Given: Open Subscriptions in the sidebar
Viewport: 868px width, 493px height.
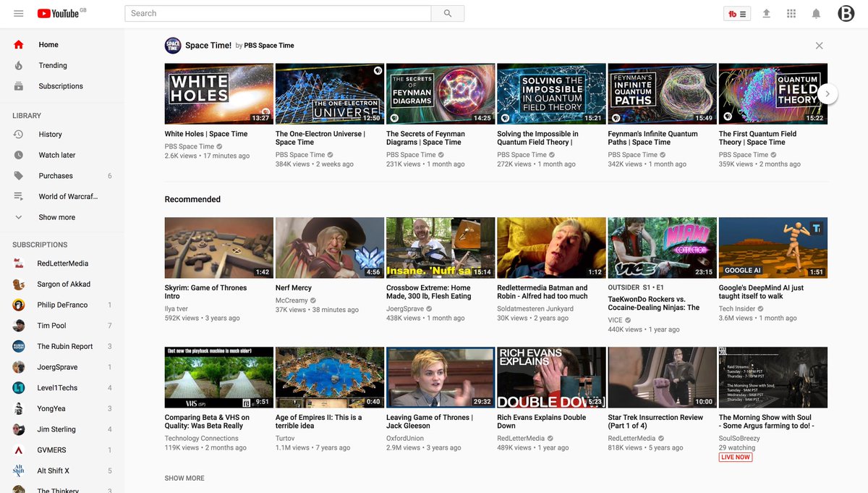Looking at the screenshot, I should (62, 86).
